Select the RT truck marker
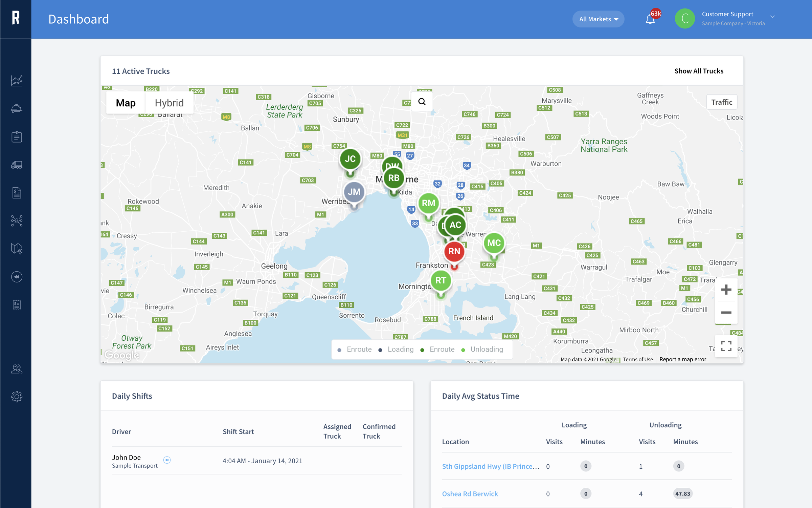812x508 pixels. [x=441, y=280]
